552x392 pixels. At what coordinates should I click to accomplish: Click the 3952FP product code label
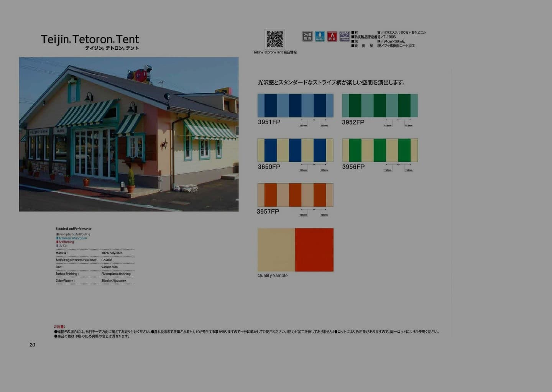(x=353, y=122)
